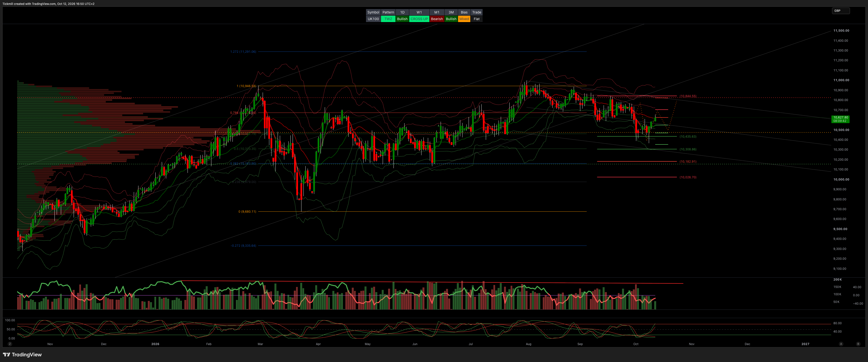Click the 2027 year label on time axis
Screen dimensions: 868x362
(805, 344)
